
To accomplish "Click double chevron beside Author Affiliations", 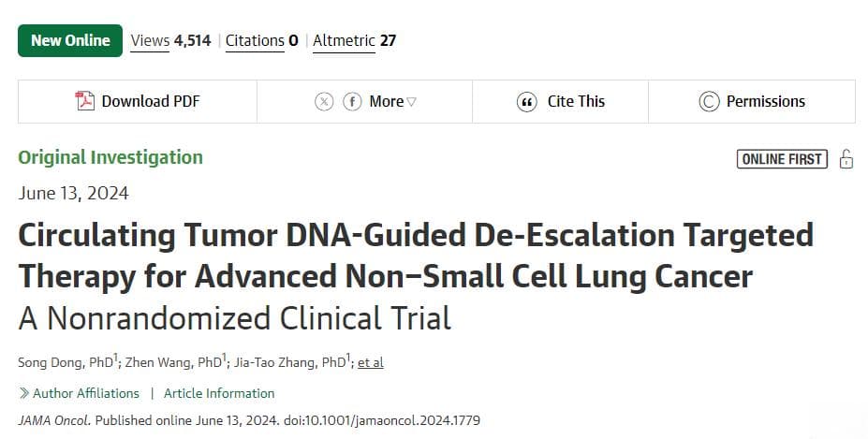I will pyautogui.click(x=23, y=393).
